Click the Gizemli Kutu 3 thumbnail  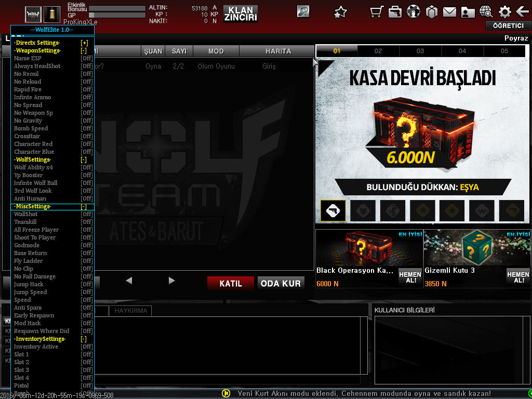(x=477, y=247)
